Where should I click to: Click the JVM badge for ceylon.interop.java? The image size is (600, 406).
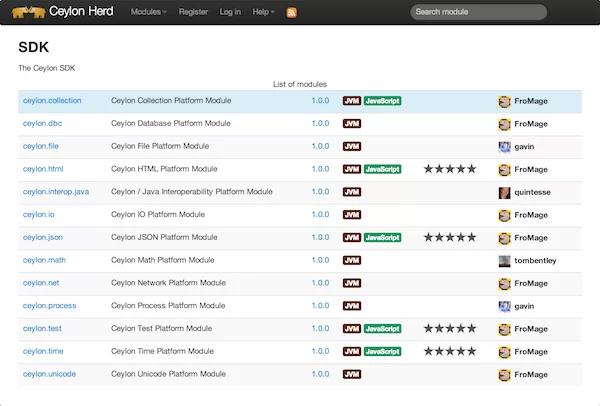[x=352, y=192]
